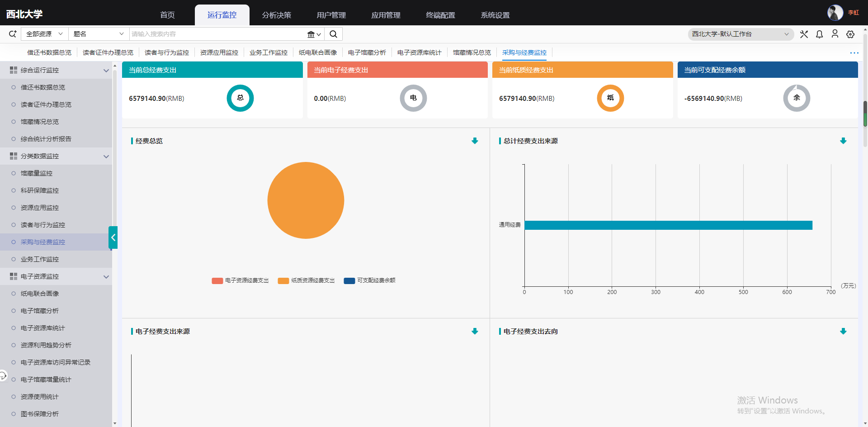Screen dimensions: 868x427
Task: Collapse the 综合运行监控 sidebar group
Action: point(106,71)
